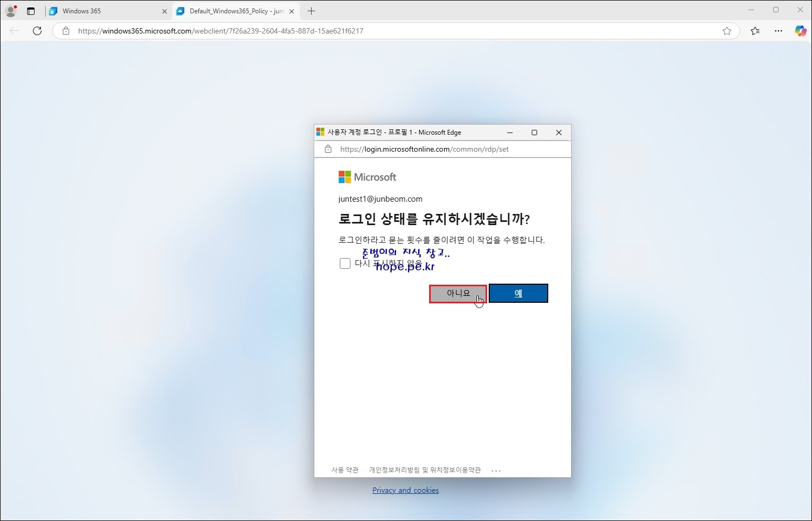Maximize the sign-in popup window
Image resolution: width=812 pixels, height=521 pixels.
(x=534, y=133)
